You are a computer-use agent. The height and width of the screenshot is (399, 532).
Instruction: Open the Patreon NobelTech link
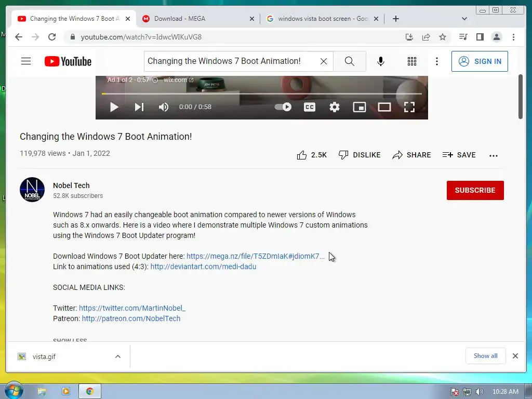tap(131, 318)
